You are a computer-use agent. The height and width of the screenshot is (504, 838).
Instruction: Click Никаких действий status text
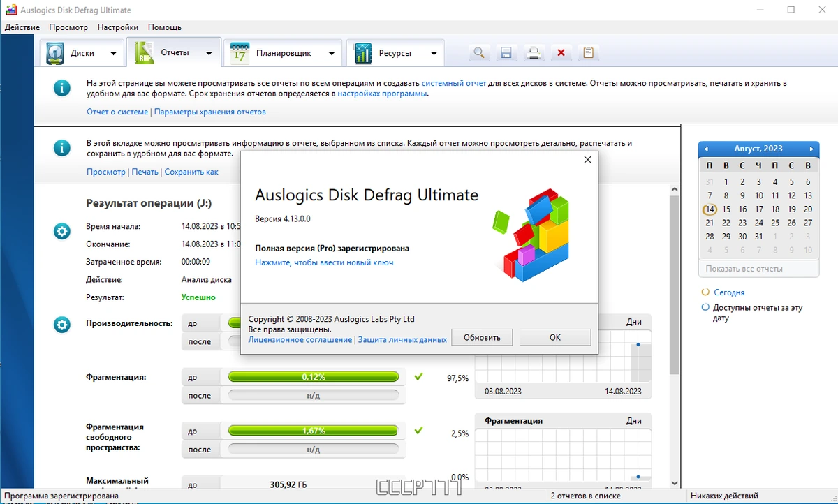[x=724, y=496]
